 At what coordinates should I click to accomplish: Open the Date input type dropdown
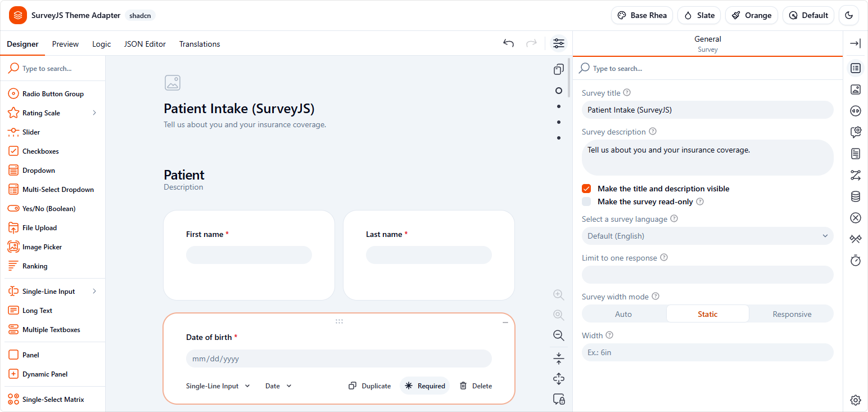(278, 386)
